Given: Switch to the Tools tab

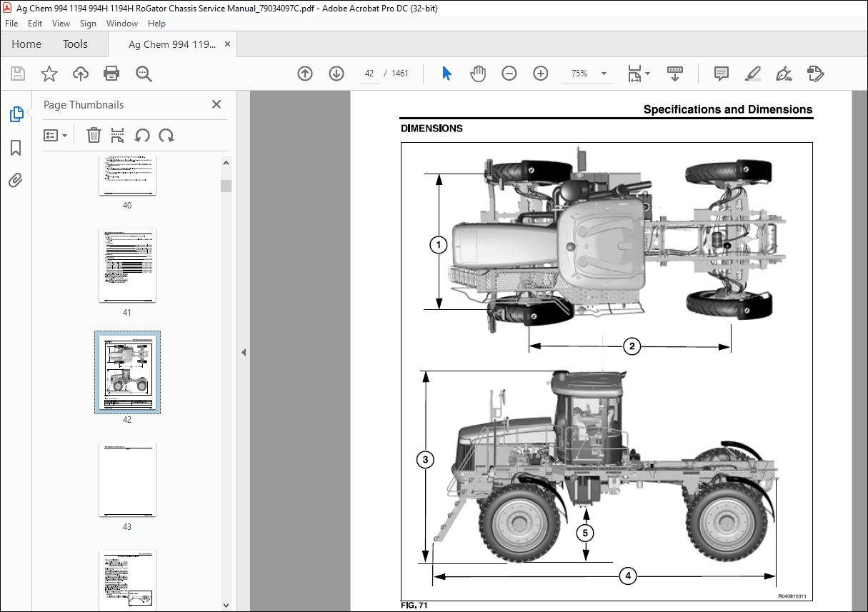Looking at the screenshot, I should (75, 44).
